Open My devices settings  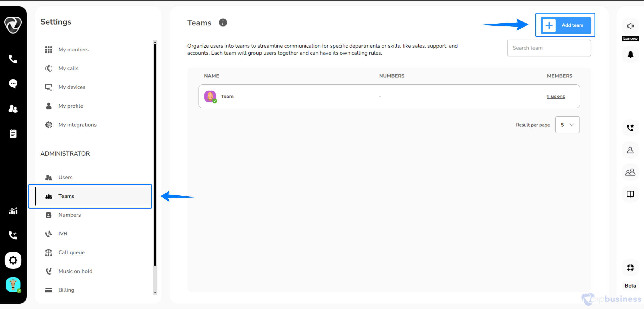[72, 87]
